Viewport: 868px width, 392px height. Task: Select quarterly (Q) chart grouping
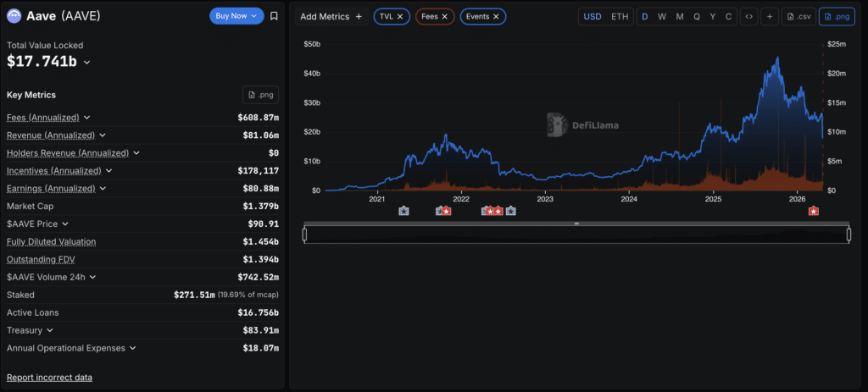[697, 17]
